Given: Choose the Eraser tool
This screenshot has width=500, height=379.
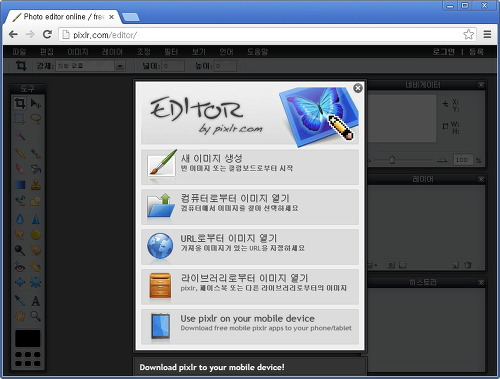Looking at the screenshot, I should (20, 169).
